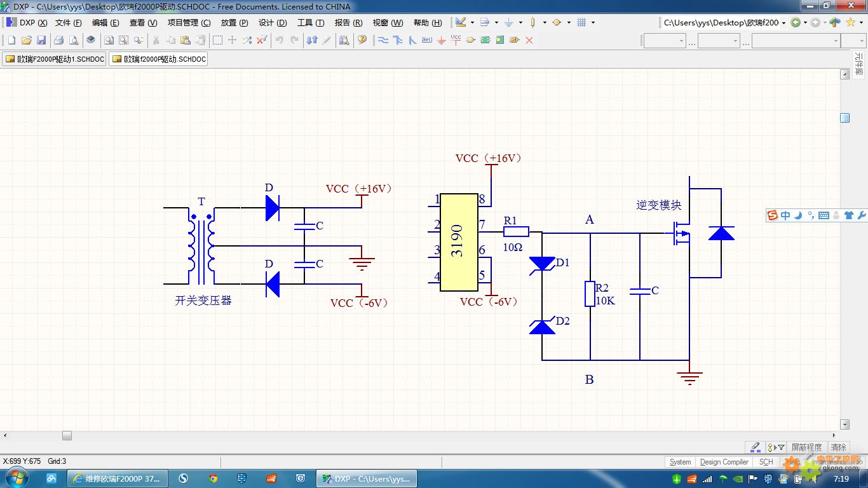Image resolution: width=868 pixels, height=488 pixels.
Task: Click the green Back navigation button
Action: coord(796,22)
